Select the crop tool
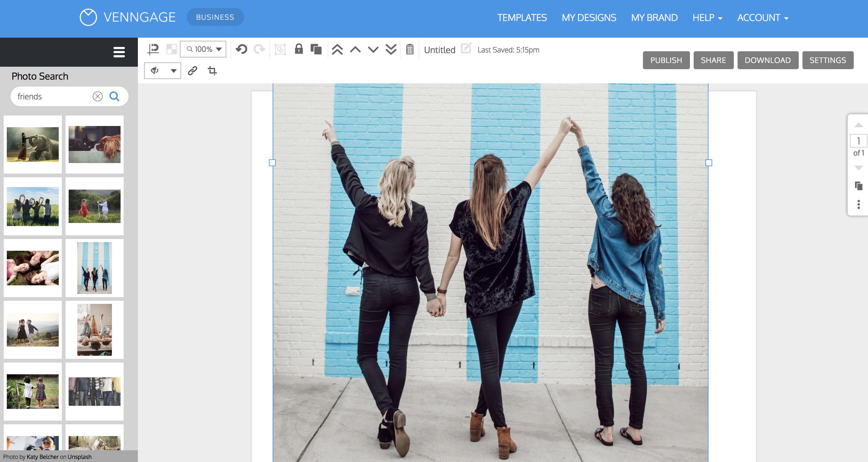The image size is (868, 462). point(212,71)
